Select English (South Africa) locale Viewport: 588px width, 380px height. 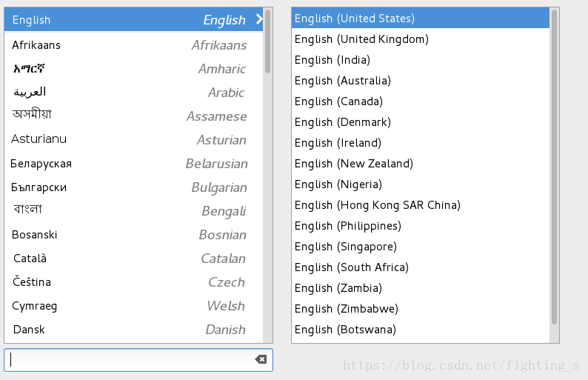421,267
